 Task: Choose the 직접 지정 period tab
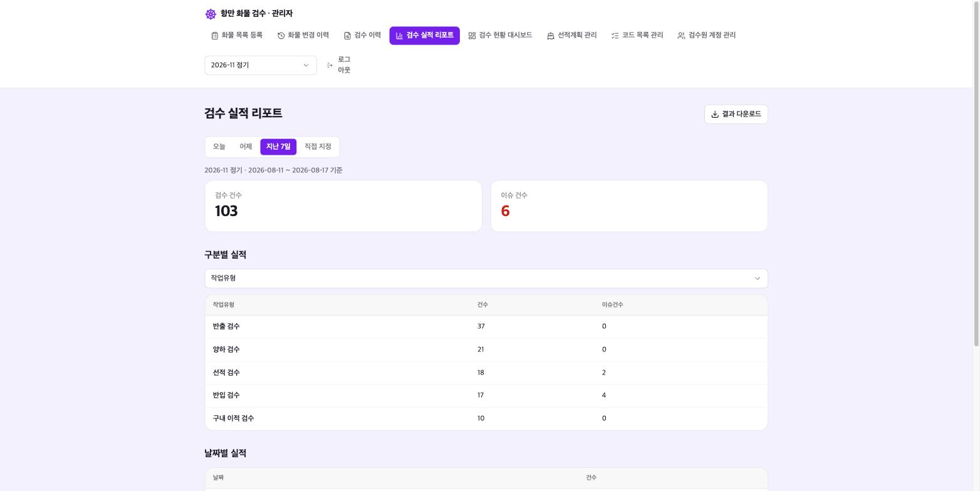(x=318, y=147)
